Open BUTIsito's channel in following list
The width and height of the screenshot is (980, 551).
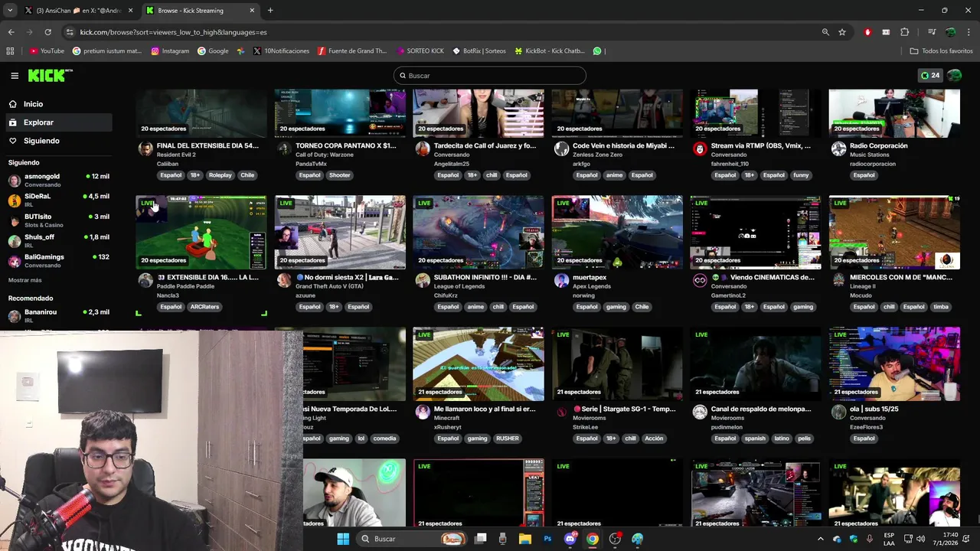[x=59, y=220]
